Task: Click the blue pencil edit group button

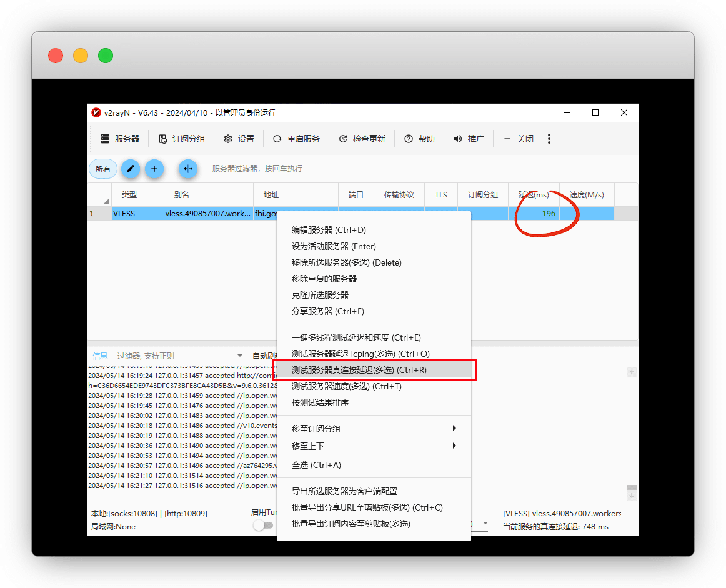Action: [x=130, y=169]
